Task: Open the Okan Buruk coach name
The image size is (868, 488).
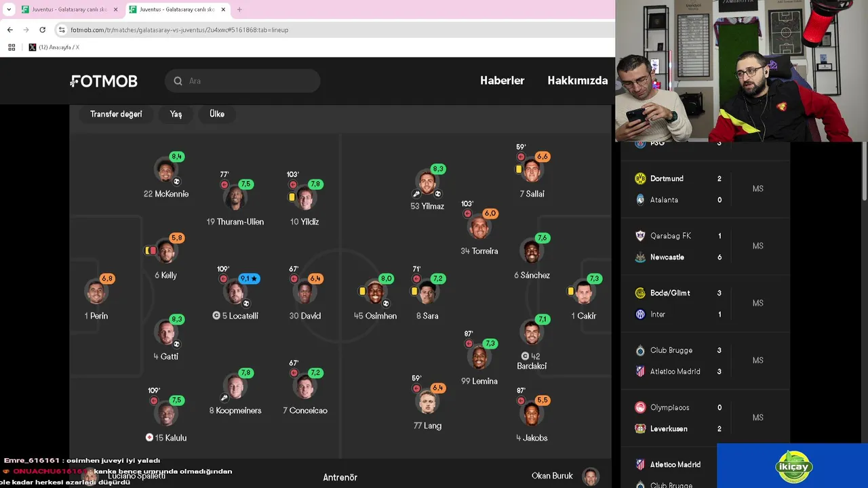Action: 552,476
